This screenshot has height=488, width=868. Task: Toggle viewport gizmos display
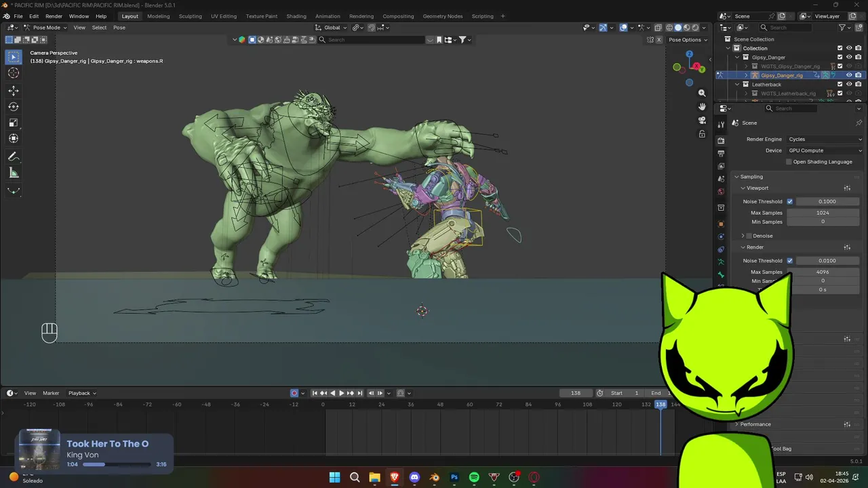603,28
